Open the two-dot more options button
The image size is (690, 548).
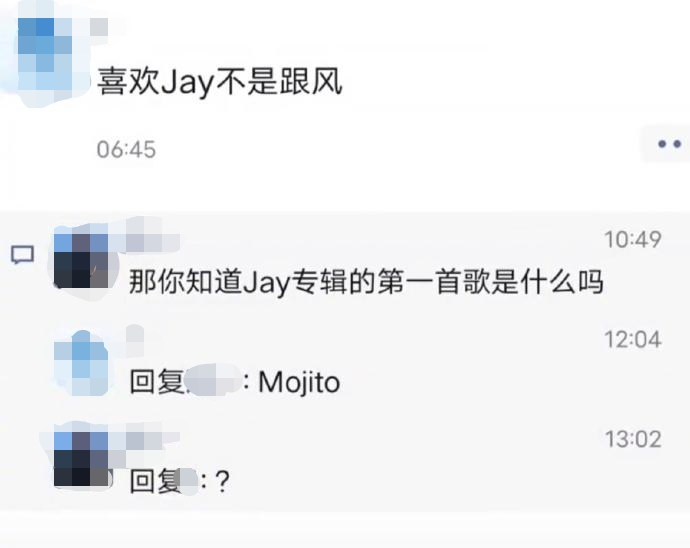point(669,144)
